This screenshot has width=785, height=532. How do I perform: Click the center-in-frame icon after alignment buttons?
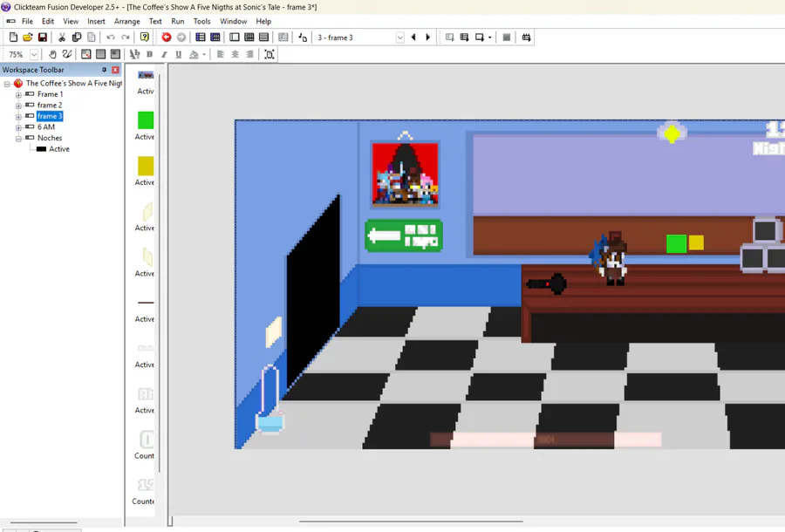tap(270, 54)
